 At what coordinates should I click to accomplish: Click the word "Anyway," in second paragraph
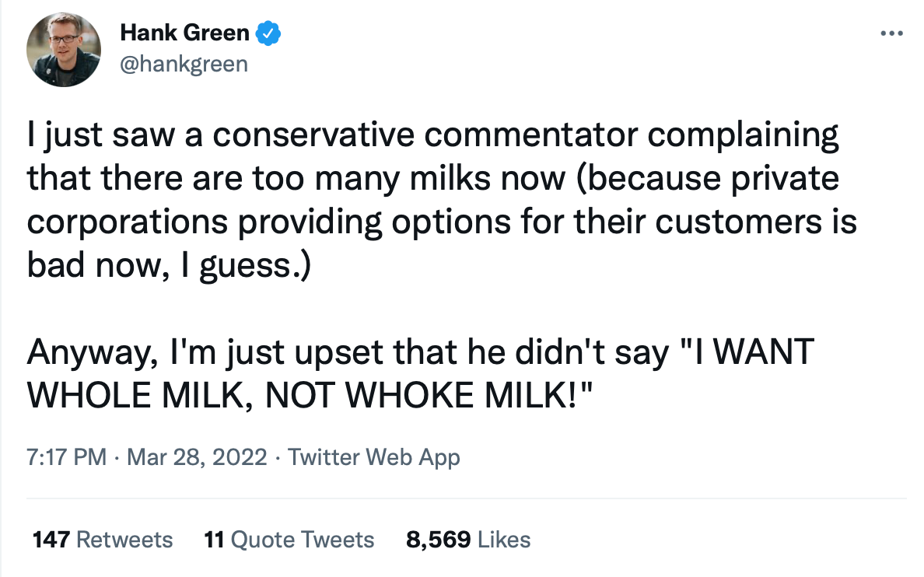[93, 353]
